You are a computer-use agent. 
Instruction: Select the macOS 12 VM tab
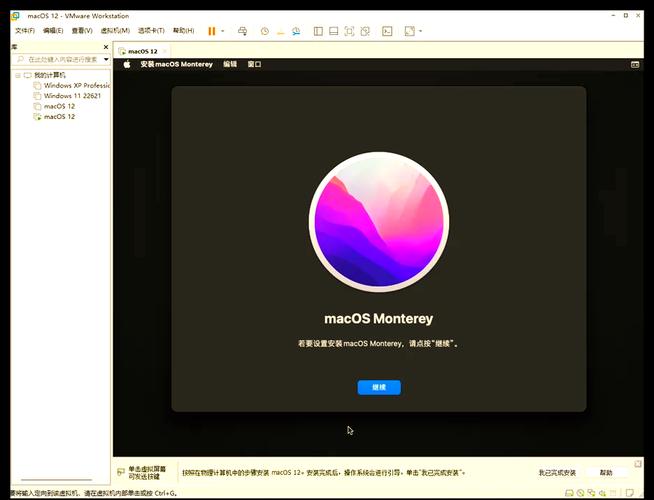coord(143,51)
